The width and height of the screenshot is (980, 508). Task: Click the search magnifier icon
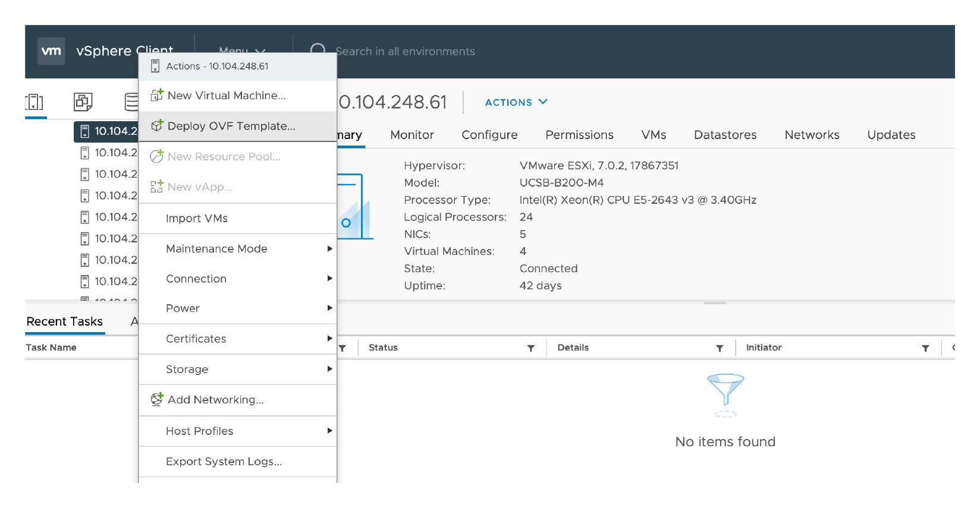(318, 51)
